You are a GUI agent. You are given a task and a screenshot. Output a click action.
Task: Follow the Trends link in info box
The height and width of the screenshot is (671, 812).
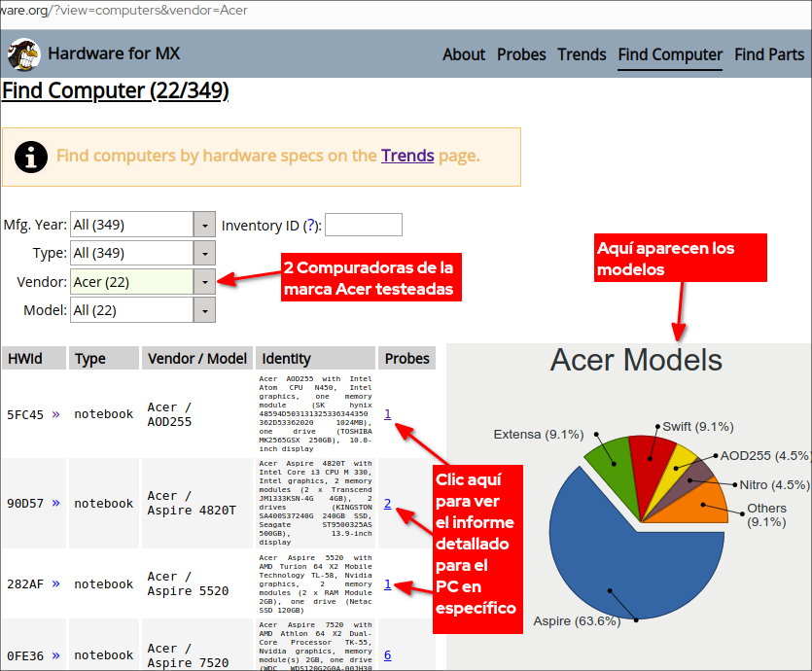[x=407, y=156]
